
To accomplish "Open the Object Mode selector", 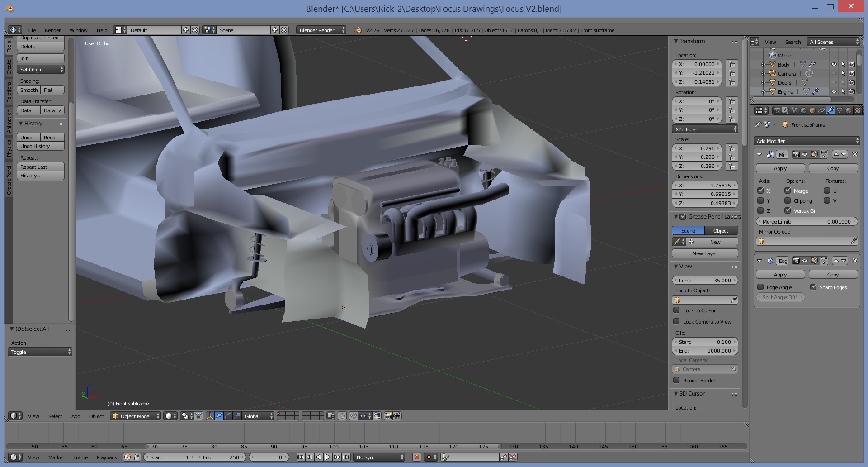I will 136,416.
